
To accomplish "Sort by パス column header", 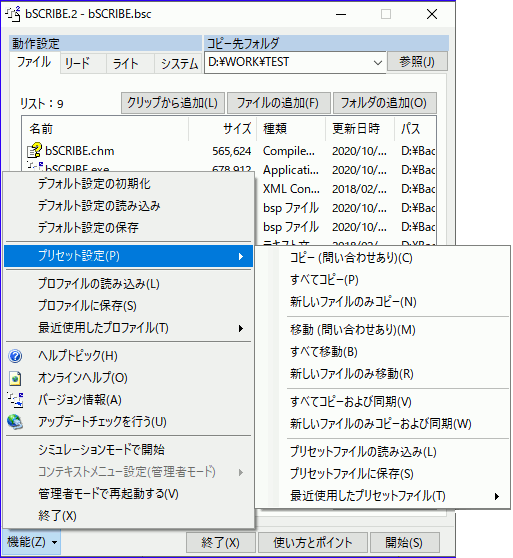I will [415, 128].
